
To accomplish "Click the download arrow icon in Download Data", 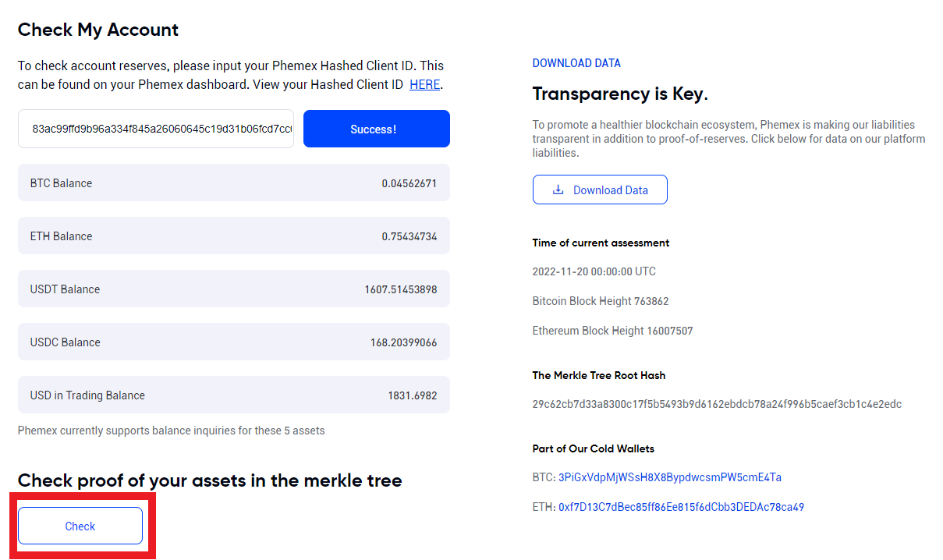I will [x=558, y=190].
